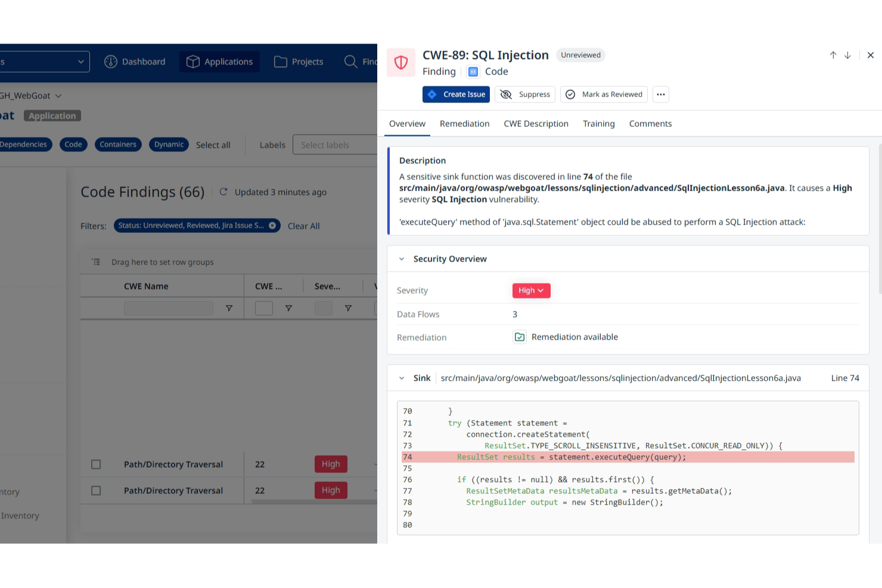882x588 pixels.
Task: Open the CWE Description tab
Action: tap(536, 123)
